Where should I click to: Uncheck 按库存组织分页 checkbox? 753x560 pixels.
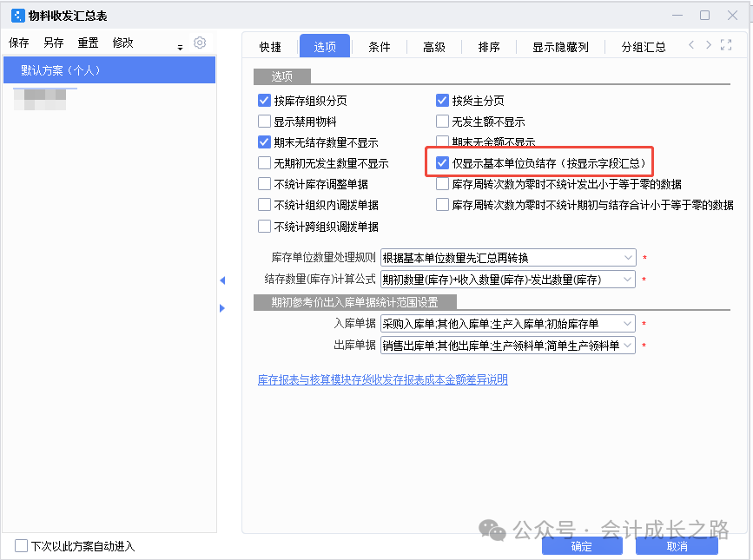click(265, 101)
